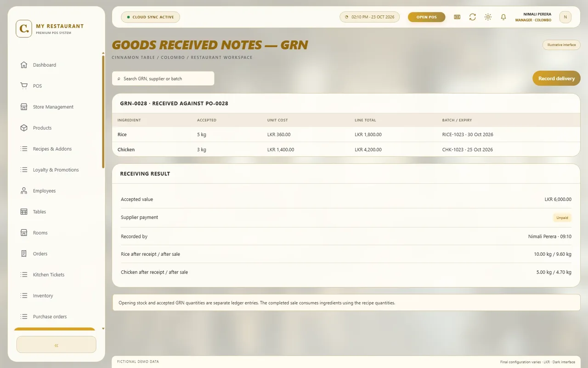Screen dimensions: 588x368
Task: Click batch RICE-1023 · 30 Oct 2026
Action: click(468, 135)
